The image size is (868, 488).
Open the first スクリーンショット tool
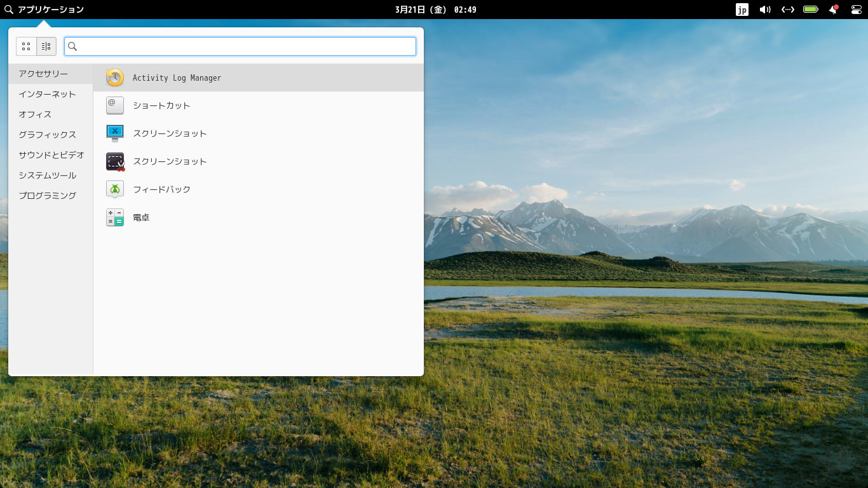click(x=170, y=133)
